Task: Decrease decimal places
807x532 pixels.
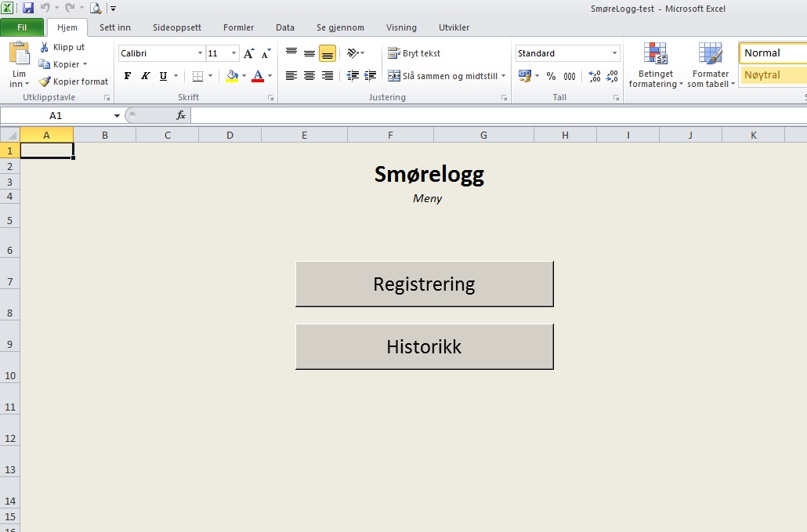Action: [x=612, y=76]
